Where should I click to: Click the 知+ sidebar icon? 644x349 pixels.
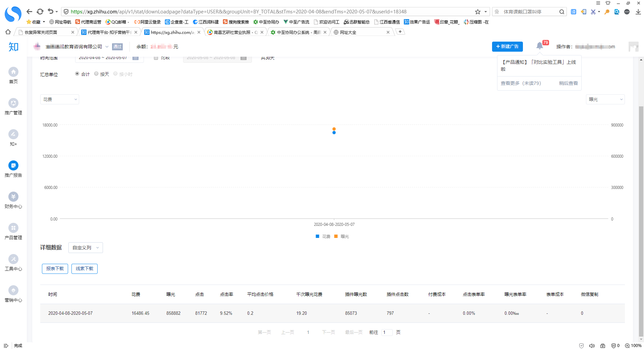pos(13,134)
